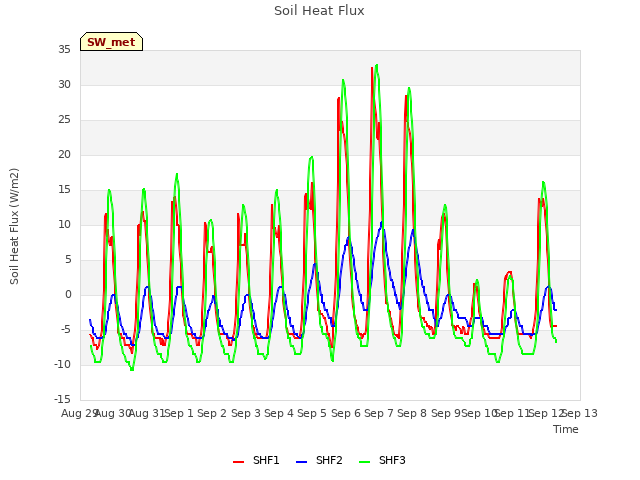640x480 pixels.
Task: Click the Time axis label
Action: tap(566, 429)
